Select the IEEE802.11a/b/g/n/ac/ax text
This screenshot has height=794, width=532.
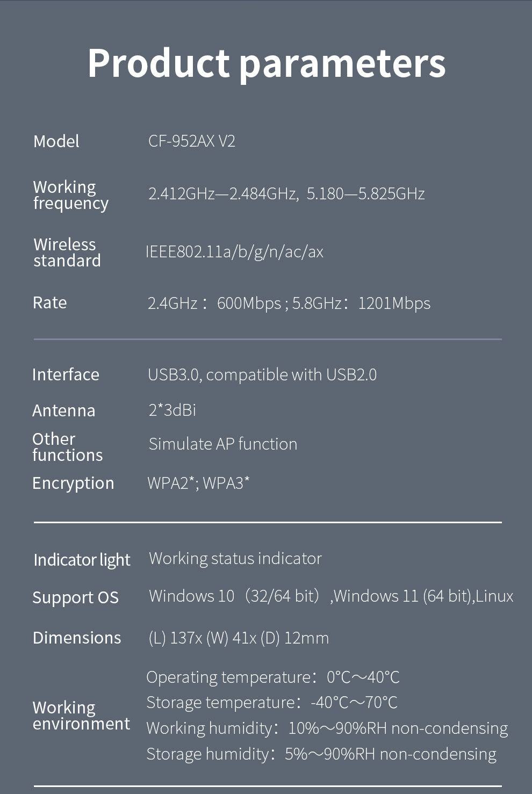pos(235,251)
